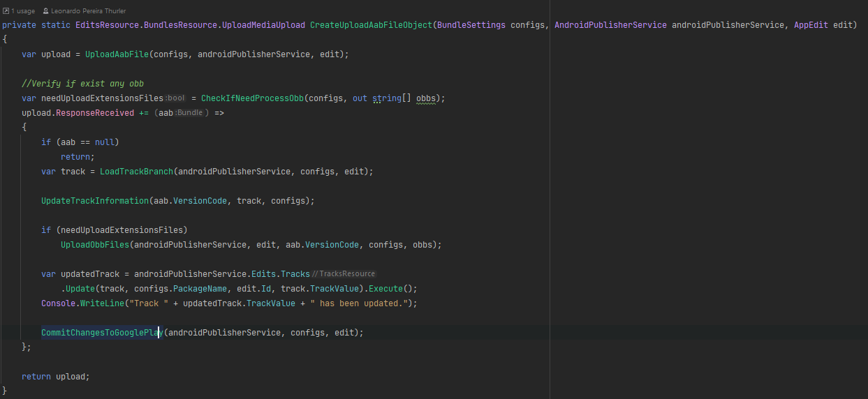Click the '.Update' method call
Screen dimensions: 868x399
[x=78, y=289]
